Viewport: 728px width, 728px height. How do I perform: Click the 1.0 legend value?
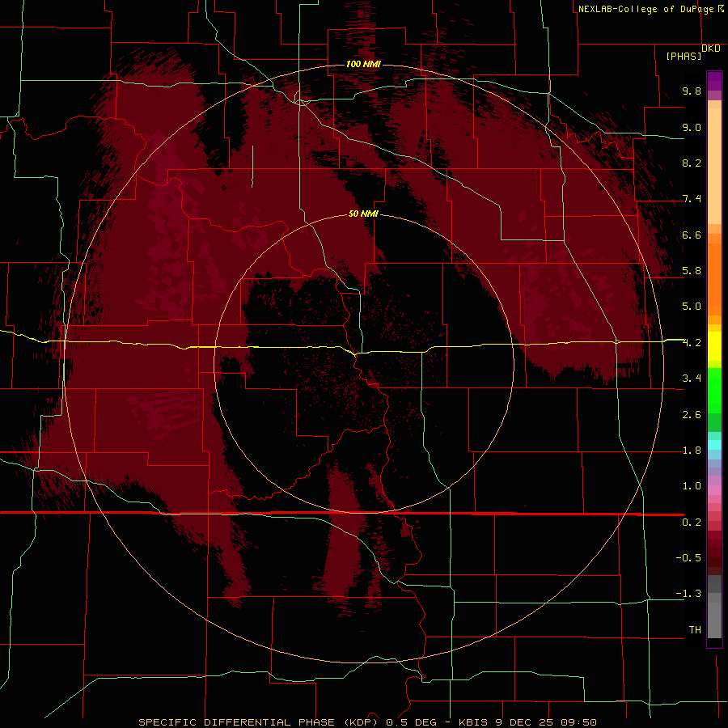(692, 486)
